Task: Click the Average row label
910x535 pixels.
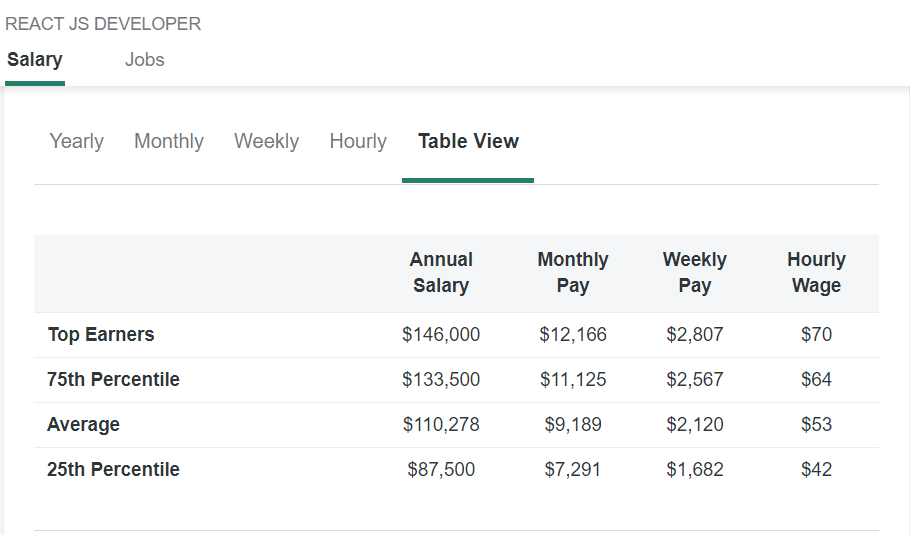Action: pos(83,424)
